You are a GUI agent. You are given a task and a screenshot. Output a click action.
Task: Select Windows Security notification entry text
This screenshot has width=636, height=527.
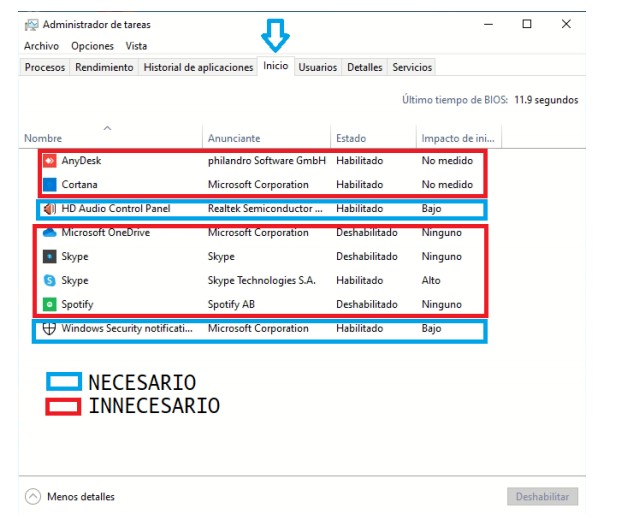click(127, 328)
